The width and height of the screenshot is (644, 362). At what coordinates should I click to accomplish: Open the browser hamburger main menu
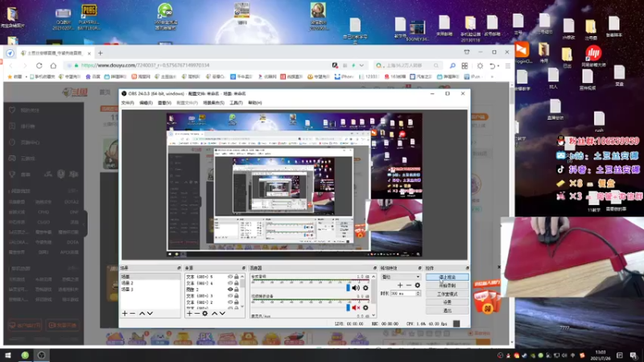click(508, 66)
